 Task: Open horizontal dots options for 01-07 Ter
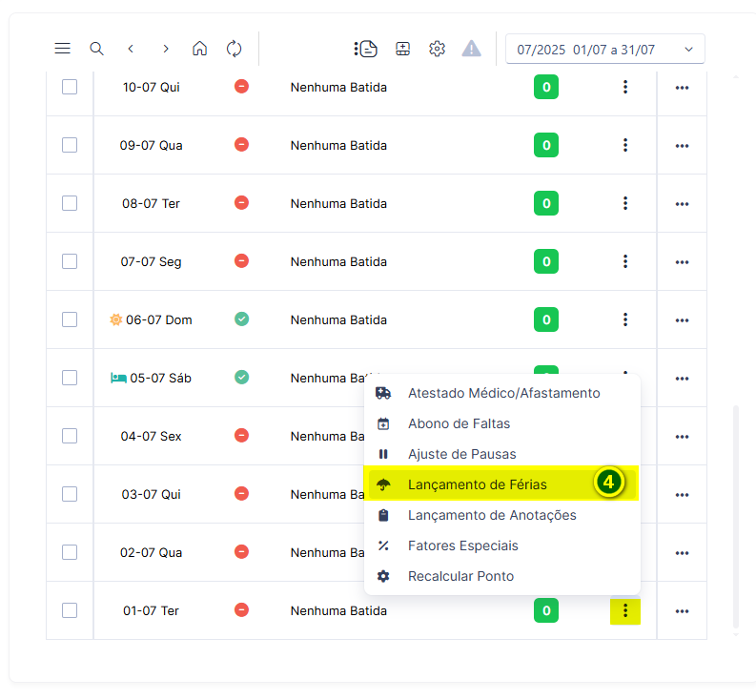(682, 611)
